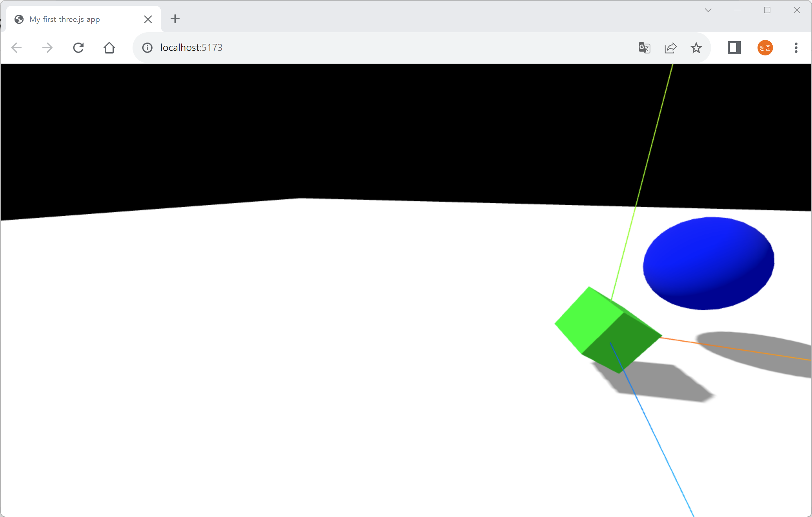The image size is (812, 517).
Task: Open the orange profile avatar
Action: point(765,47)
